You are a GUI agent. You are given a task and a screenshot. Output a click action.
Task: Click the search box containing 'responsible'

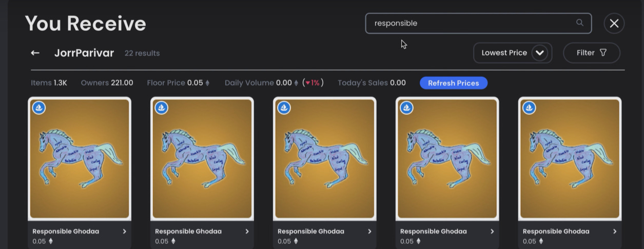click(x=478, y=24)
